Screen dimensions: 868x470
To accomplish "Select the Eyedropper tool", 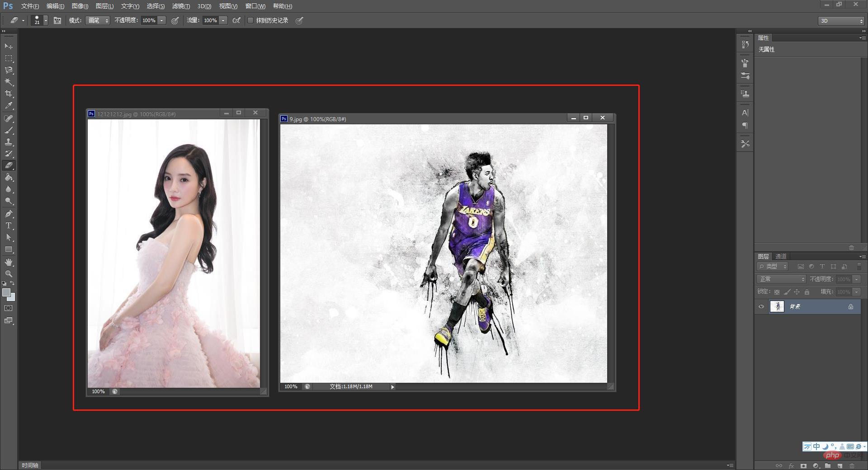I will [9, 106].
